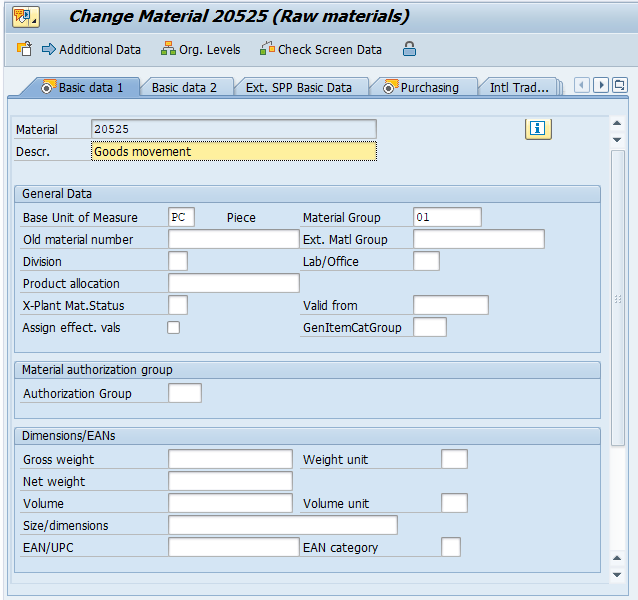The height and width of the screenshot is (600, 638).
Task: Click the Material Group input field
Action: 447,217
